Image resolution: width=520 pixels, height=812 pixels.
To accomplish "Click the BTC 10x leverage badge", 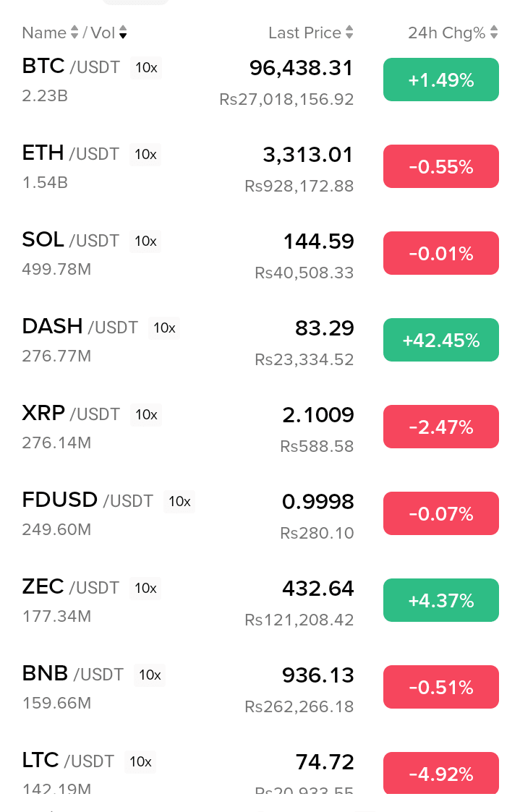I will tap(146, 68).
